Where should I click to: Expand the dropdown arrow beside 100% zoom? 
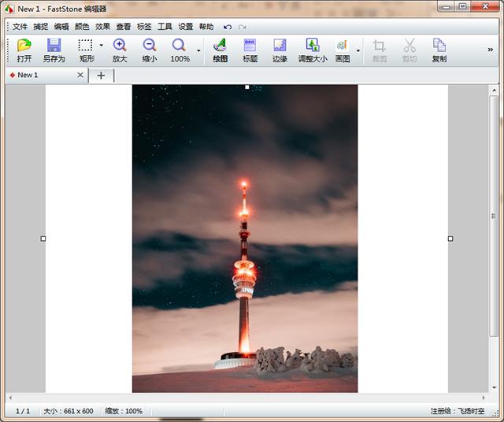(198, 51)
